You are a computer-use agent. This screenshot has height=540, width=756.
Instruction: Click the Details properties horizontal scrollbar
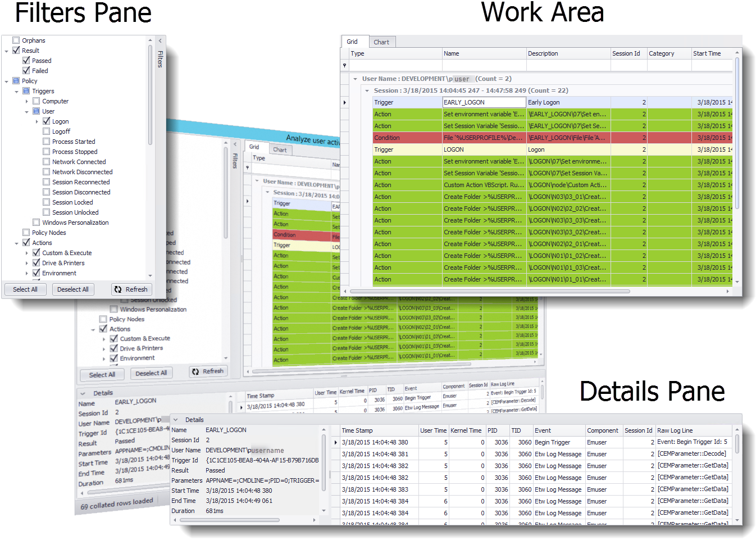(x=229, y=520)
